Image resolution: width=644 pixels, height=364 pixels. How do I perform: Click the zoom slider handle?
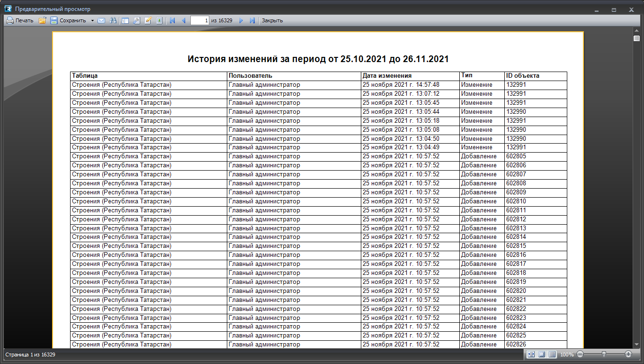point(604,354)
